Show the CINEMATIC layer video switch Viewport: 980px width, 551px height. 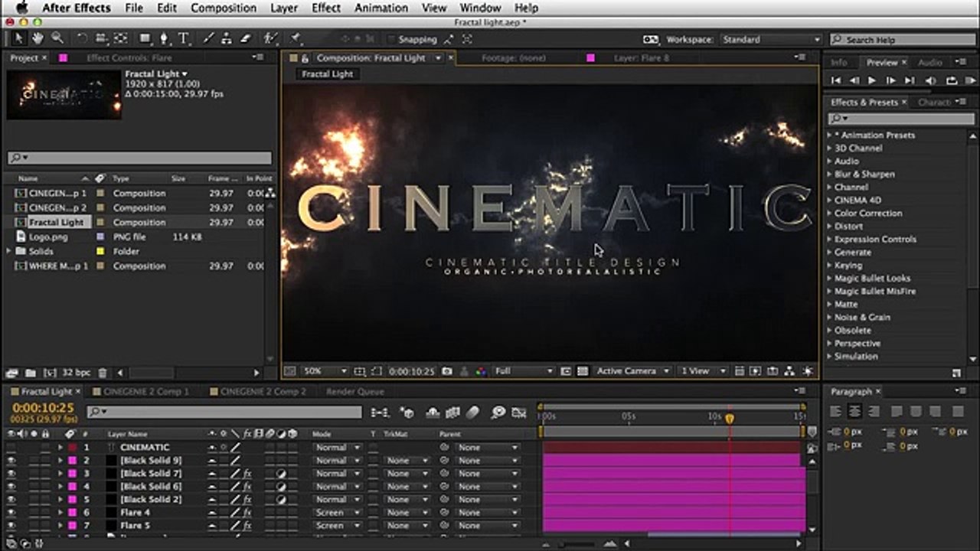tap(11, 448)
